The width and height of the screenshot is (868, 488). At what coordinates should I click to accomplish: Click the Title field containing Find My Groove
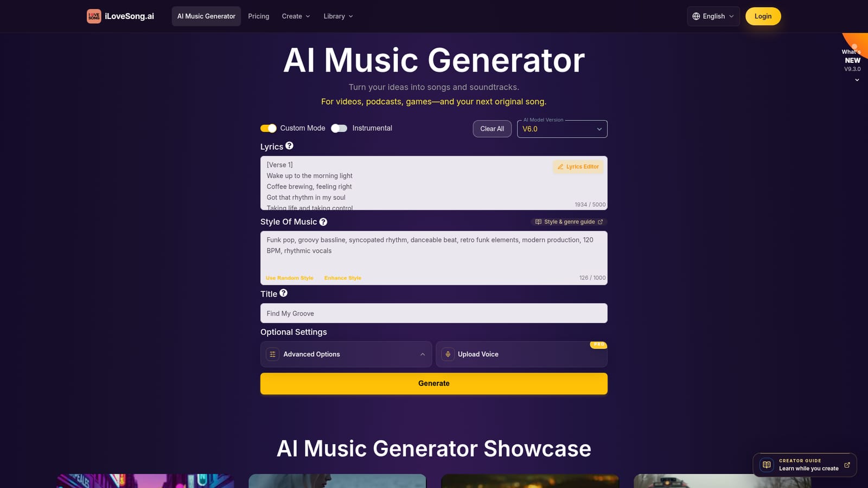click(x=434, y=313)
